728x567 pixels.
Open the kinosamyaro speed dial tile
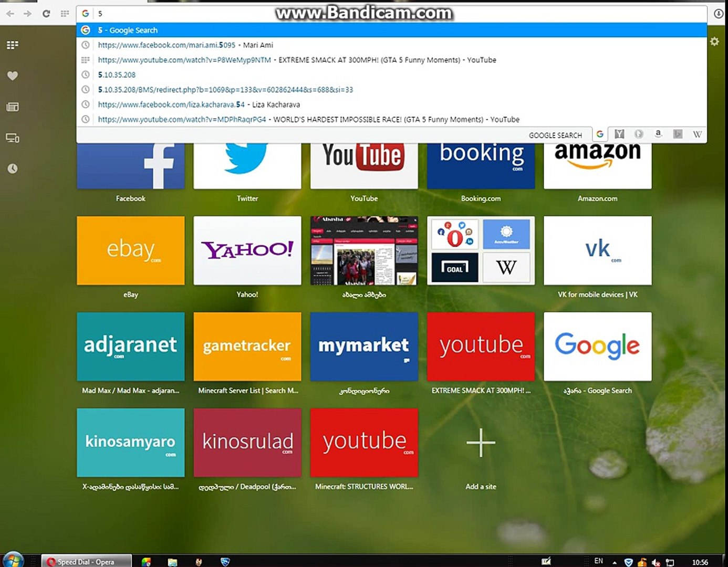tap(131, 443)
